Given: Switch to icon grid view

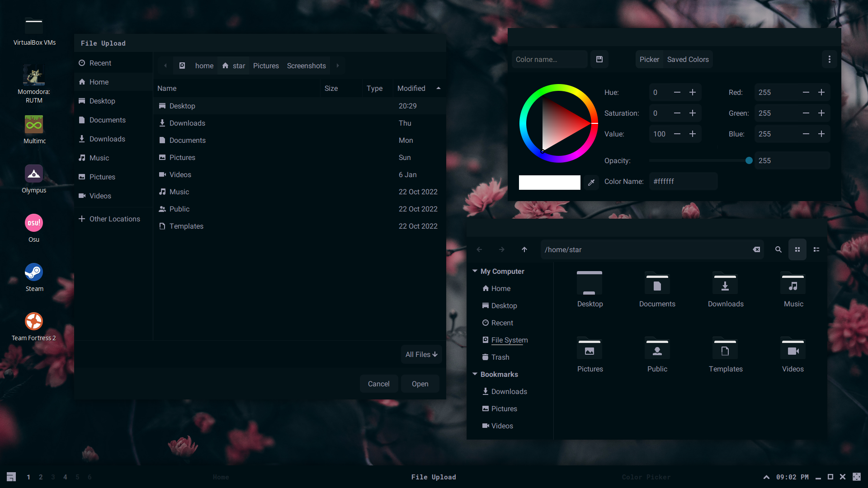Looking at the screenshot, I should click(x=797, y=249).
